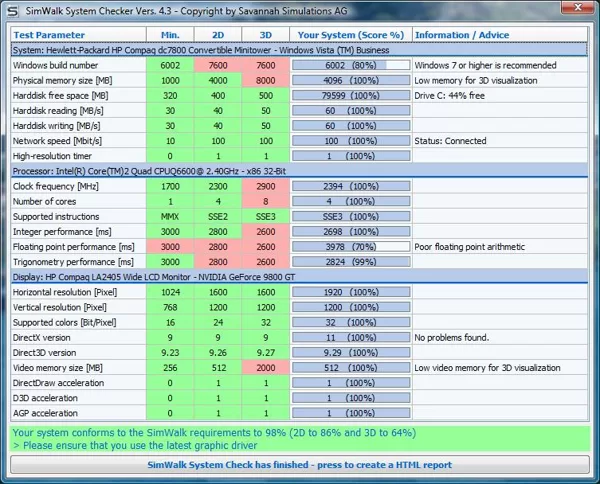The image size is (600, 484).
Task: Click the window title 'SimWalk System Checker Vers. 4.3'
Action: pos(99,11)
